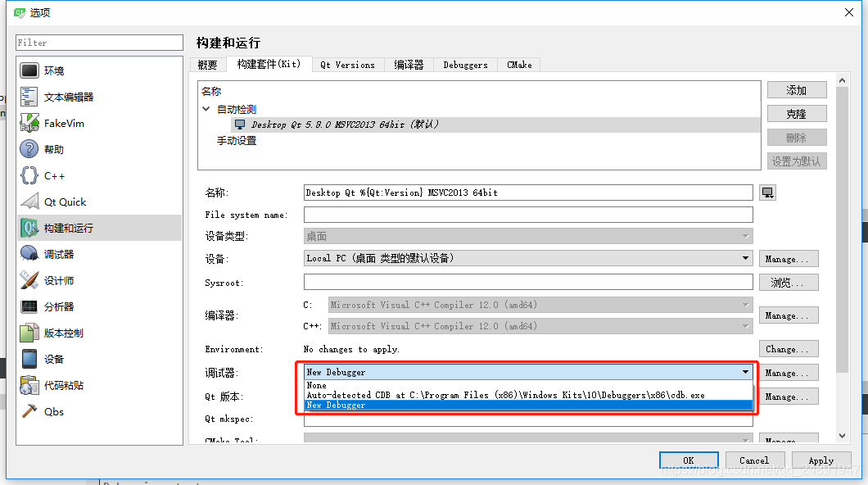Image resolution: width=868 pixels, height=485 pixels.
Task: Open the 设计师 designer category
Action: (100, 281)
